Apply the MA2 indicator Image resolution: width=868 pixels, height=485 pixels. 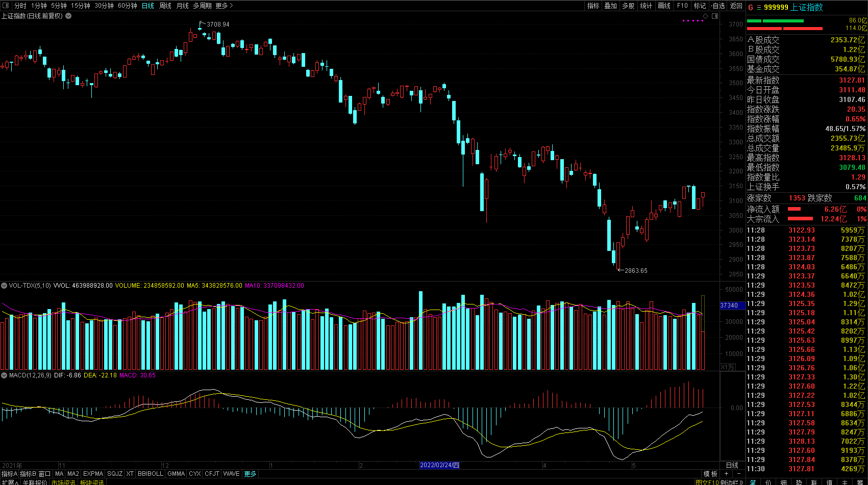[x=73, y=474]
